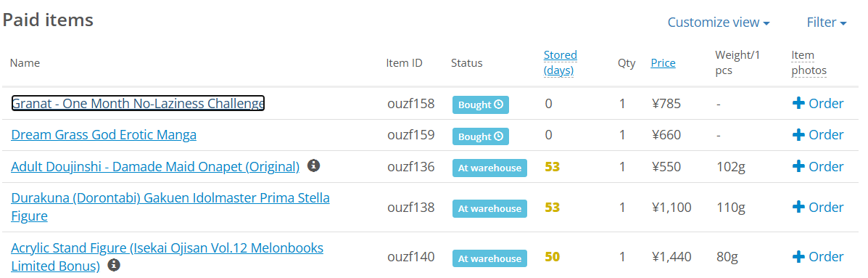Open Durakuna Gakuen Idolmaster Prima Stella Figure
The height and width of the screenshot is (278, 868).
coord(170,207)
